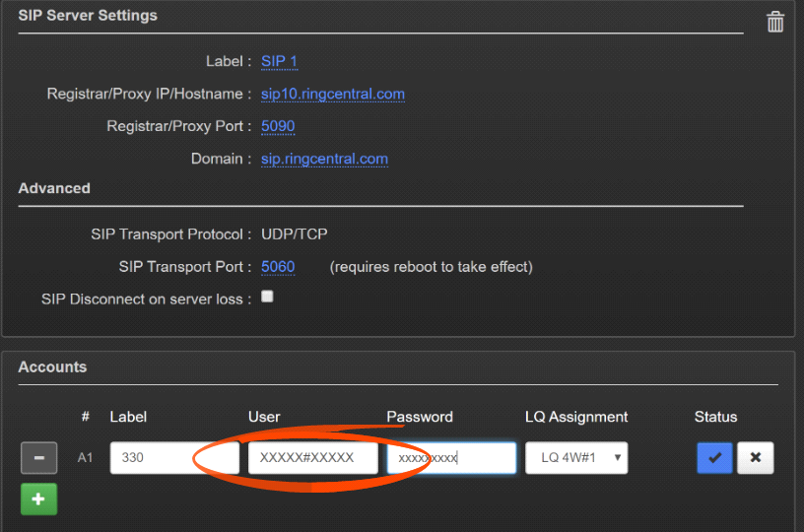Click the User field with XXXXX#XXXXX
This screenshot has height=532, width=804.
(312, 457)
